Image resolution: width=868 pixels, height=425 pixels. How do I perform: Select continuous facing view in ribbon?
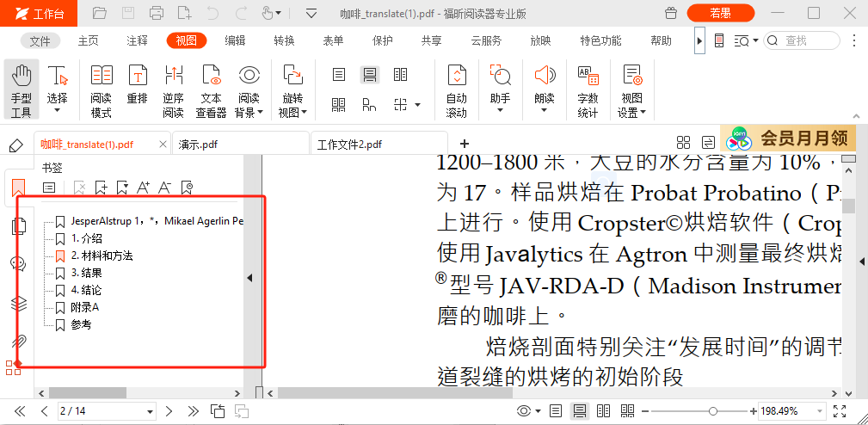point(339,105)
